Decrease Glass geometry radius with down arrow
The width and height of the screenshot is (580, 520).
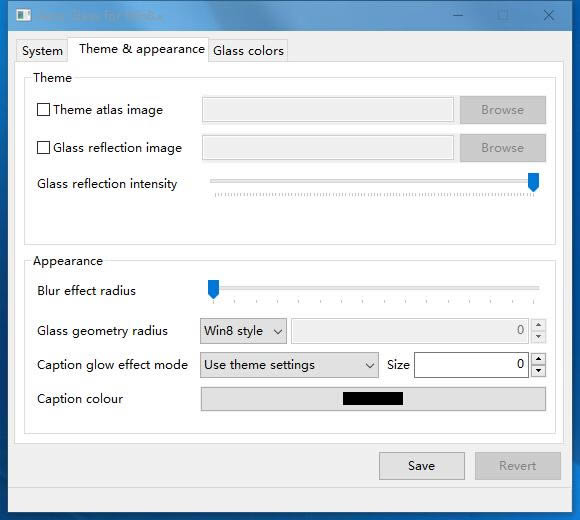[x=538, y=337]
